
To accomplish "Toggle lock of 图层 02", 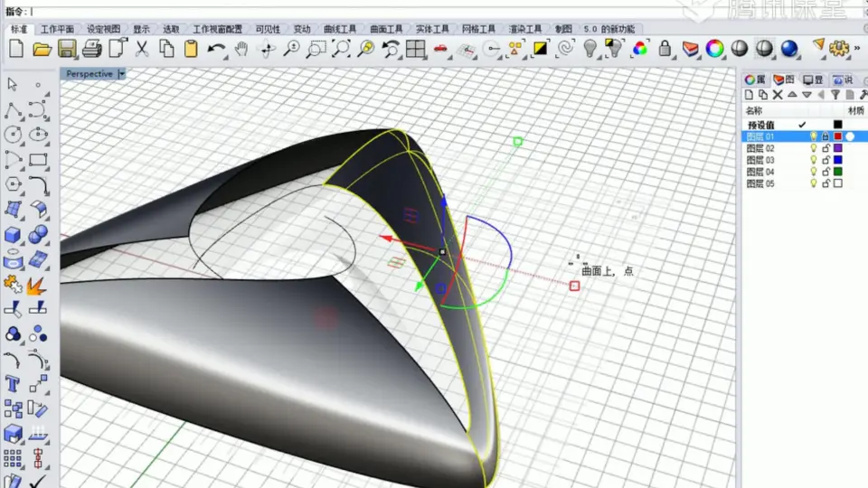I will [x=826, y=148].
